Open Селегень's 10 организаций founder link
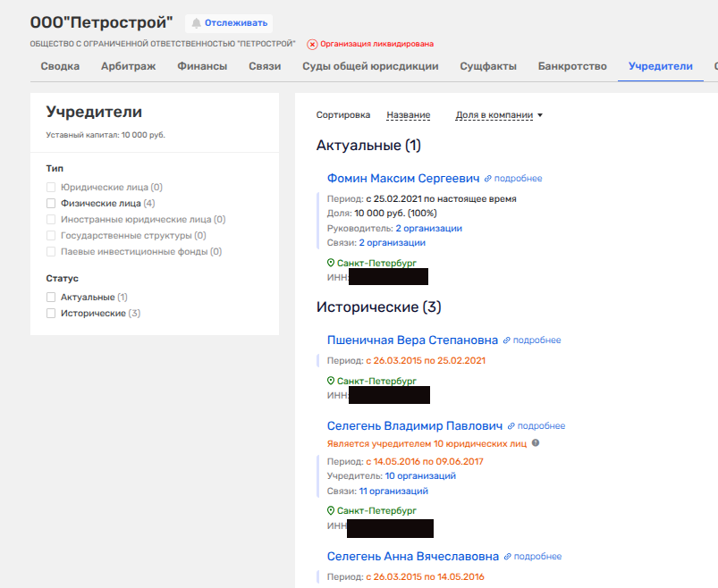 point(420,476)
